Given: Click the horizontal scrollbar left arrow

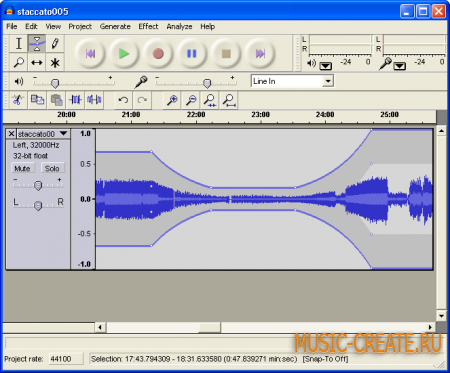Looking at the screenshot, I should pos(100,327).
